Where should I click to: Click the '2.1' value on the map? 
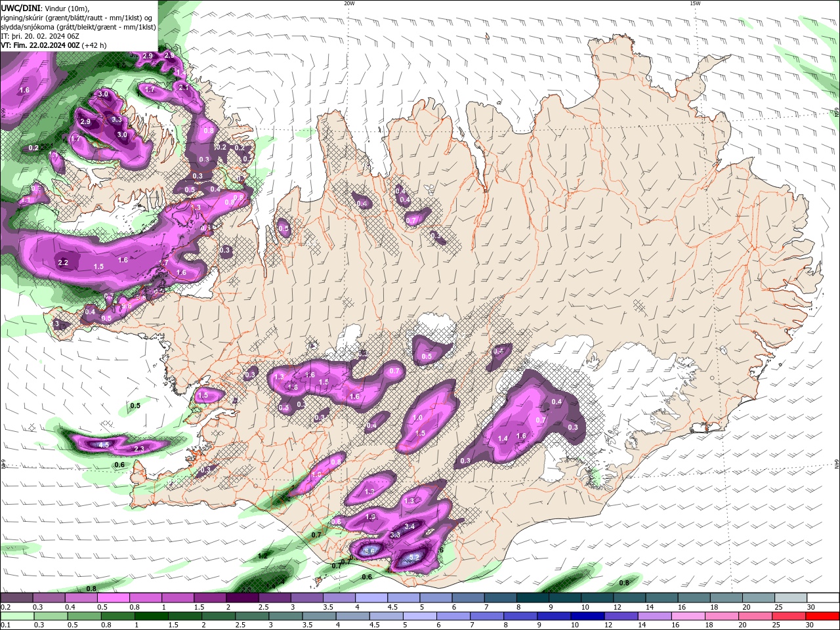point(184,87)
